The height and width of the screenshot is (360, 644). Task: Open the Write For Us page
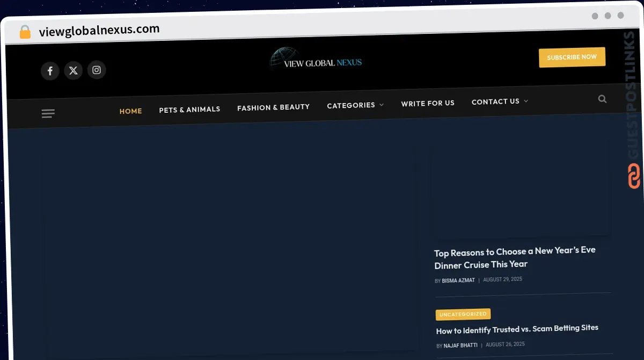pyautogui.click(x=427, y=103)
